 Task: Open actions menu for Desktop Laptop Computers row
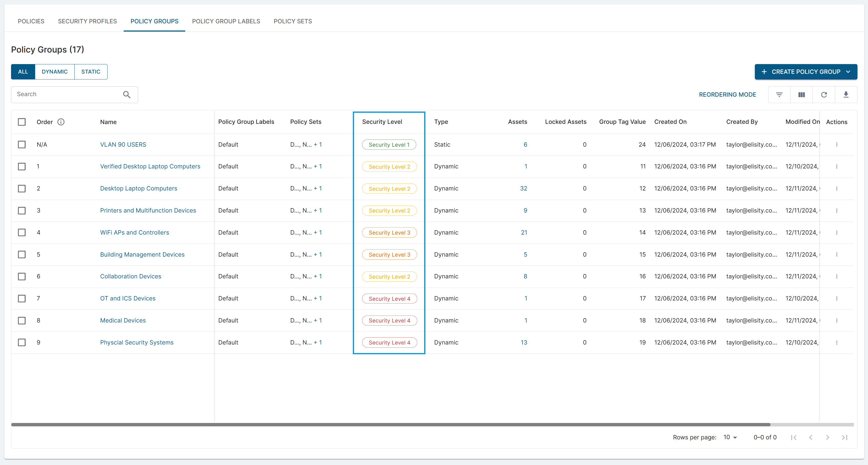[836, 189]
